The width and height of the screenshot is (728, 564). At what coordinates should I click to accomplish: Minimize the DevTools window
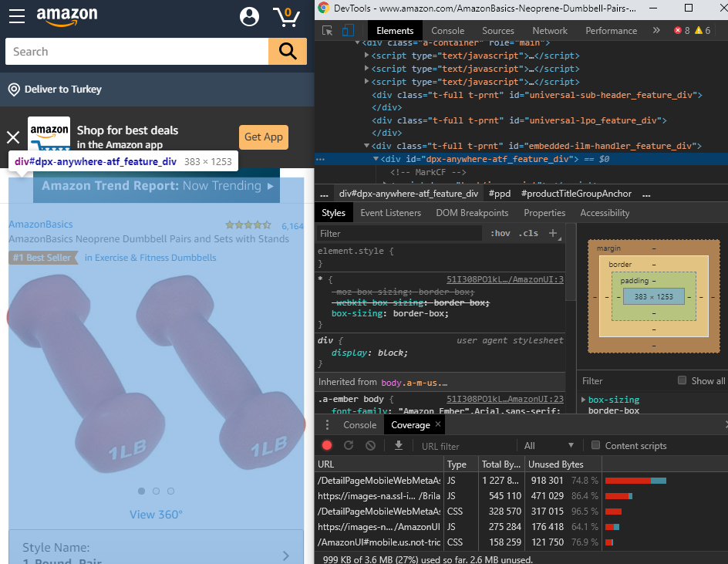point(652,8)
